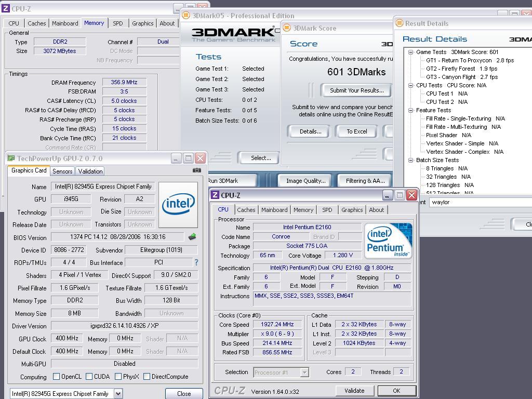The image size is (532, 399).
Task: Open the Processor #1 selection dropdown
Action: pos(304,372)
